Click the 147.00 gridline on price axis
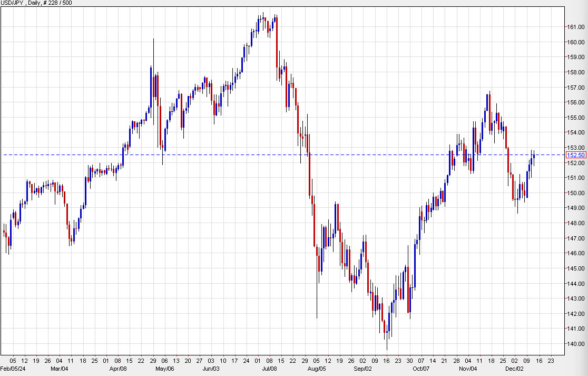The width and height of the screenshot is (588, 376). (x=576, y=239)
